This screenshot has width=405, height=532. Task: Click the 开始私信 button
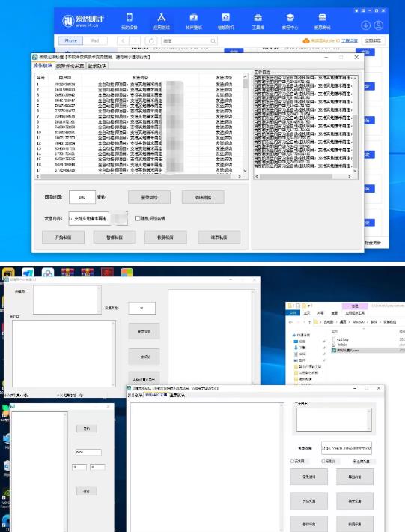tap(63, 238)
